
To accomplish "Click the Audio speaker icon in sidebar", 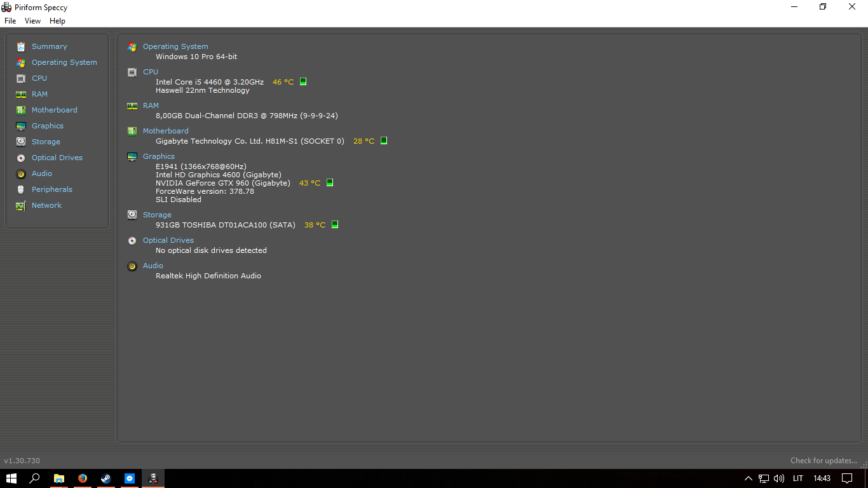I will 21,173.
